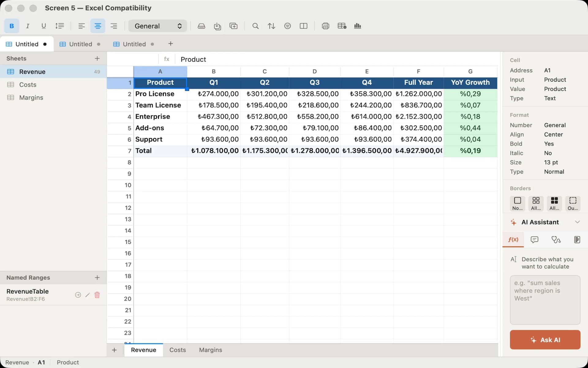The width and height of the screenshot is (588, 368).
Task: Click the add duplicate sheet icon
Action: 233,26
